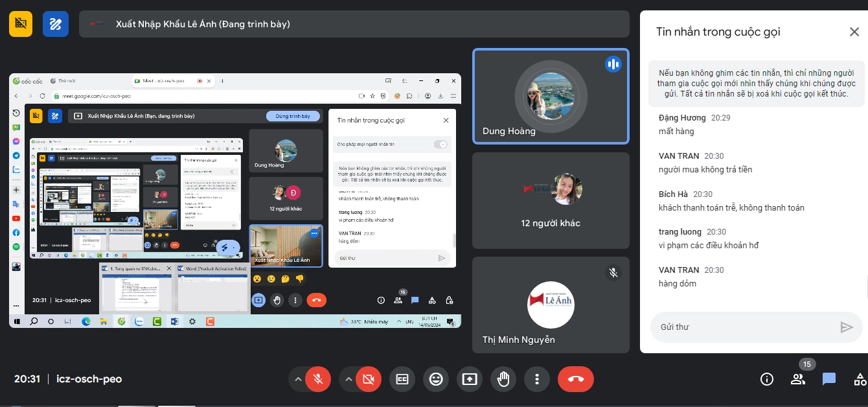The image size is (868, 407).
Task: Open the meeting details info icon
Action: pyautogui.click(x=767, y=379)
